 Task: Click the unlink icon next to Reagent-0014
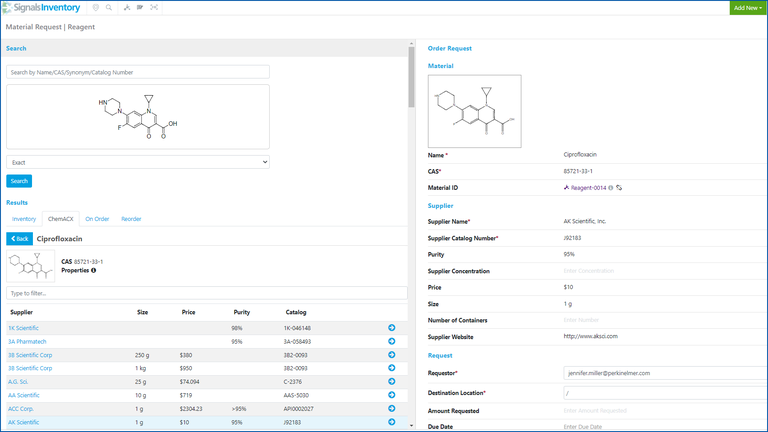click(619, 188)
